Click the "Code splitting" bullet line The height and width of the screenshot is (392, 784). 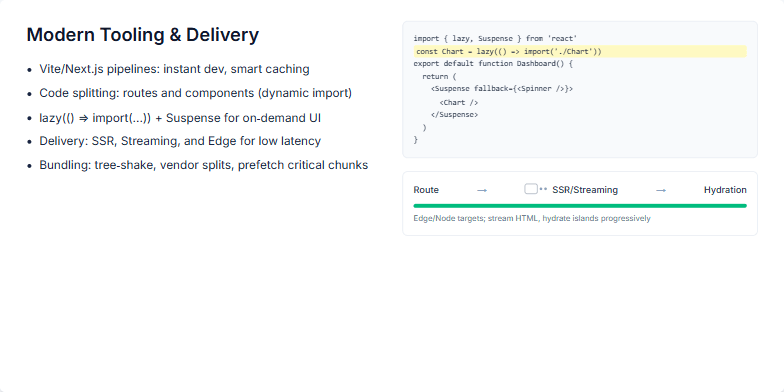196,94
